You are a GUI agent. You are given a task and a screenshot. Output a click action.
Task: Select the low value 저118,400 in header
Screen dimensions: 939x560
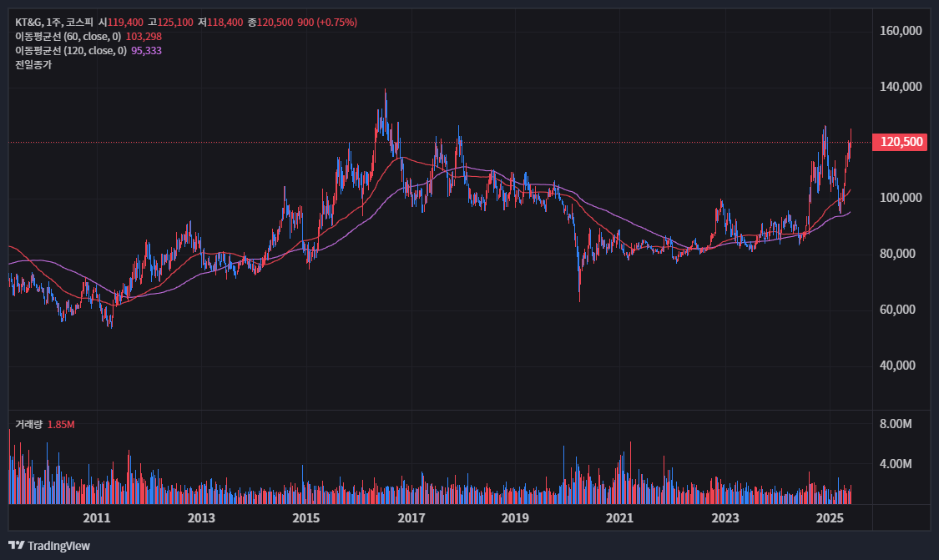220,23
